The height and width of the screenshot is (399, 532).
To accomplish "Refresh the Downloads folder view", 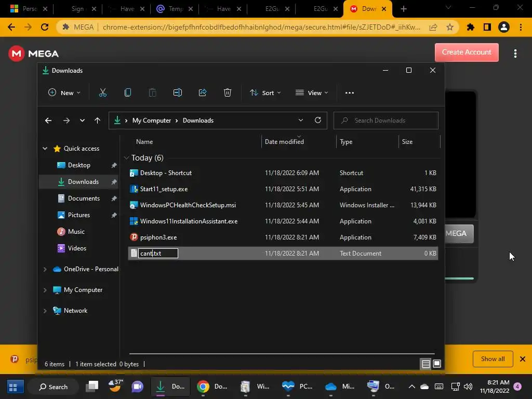I will [318, 120].
